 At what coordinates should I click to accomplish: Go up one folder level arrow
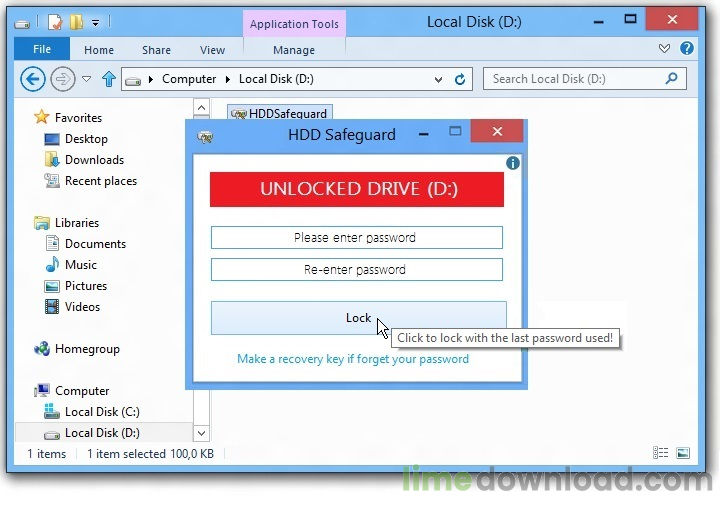tap(109, 79)
